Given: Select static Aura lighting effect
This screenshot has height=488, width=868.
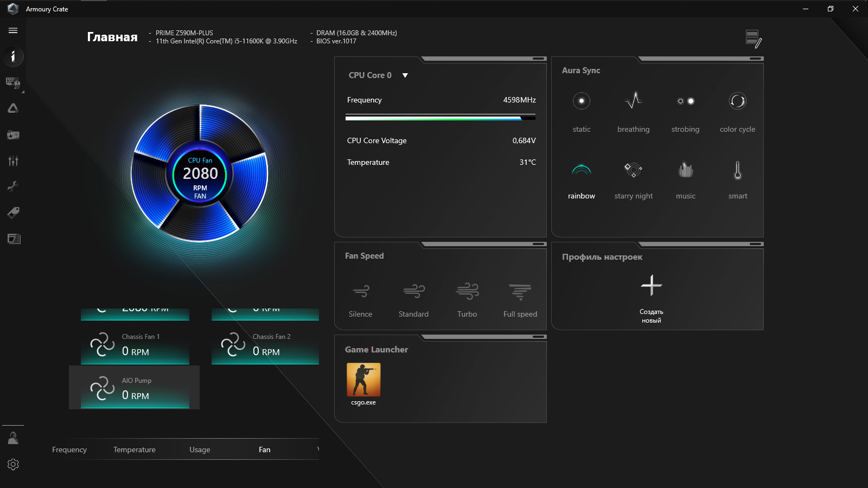Looking at the screenshot, I should tap(582, 112).
